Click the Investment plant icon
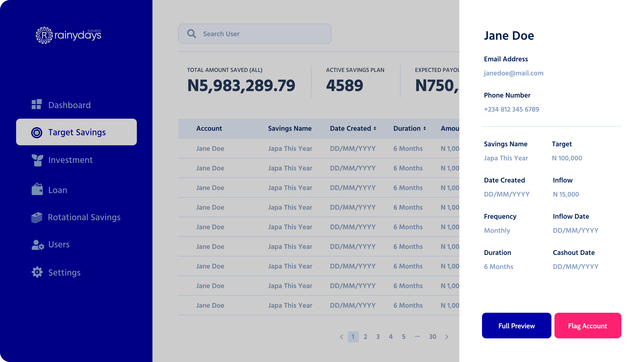 click(x=37, y=160)
